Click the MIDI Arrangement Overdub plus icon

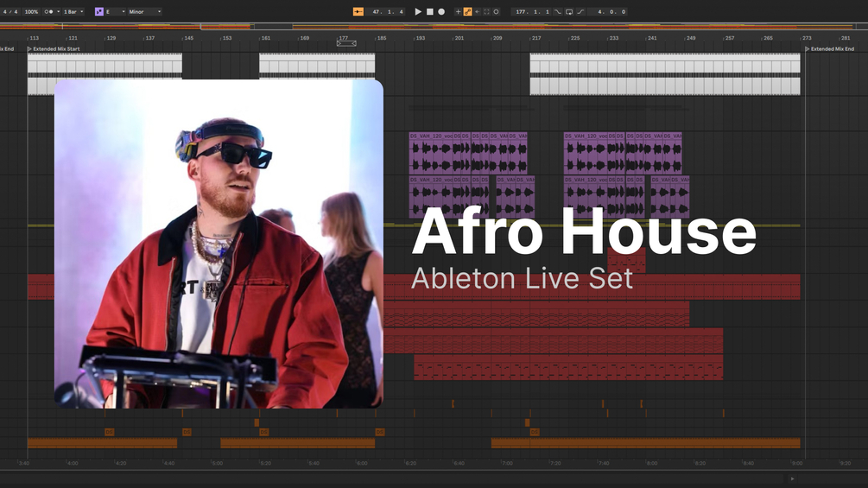pyautogui.click(x=458, y=11)
